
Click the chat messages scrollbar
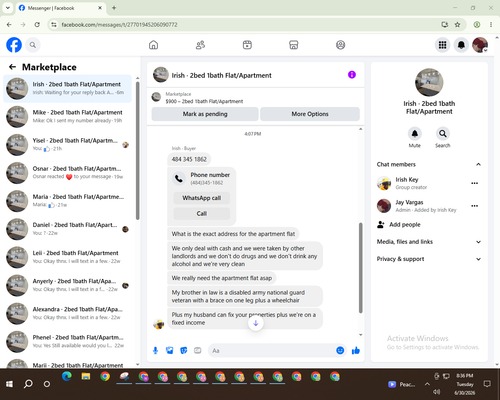pos(360,268)
